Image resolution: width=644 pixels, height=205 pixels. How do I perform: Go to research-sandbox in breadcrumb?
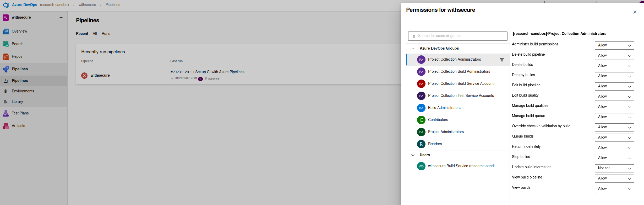click(54, 5)
